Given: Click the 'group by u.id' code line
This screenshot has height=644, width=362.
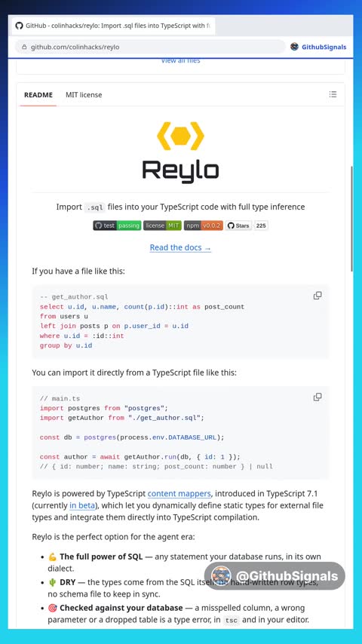Looking at the screenshot, I should coord(66,346).
